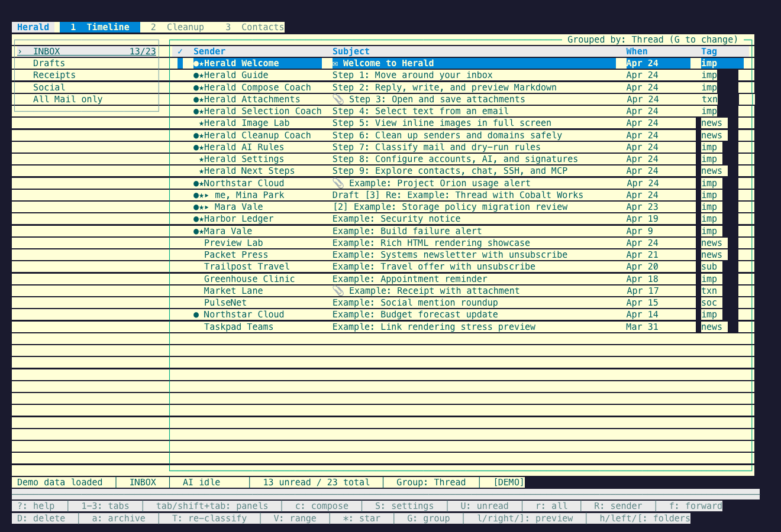This screenshot has height=532, width=781.
Task: Open the Receipts folder
Action: click(54, 75)
